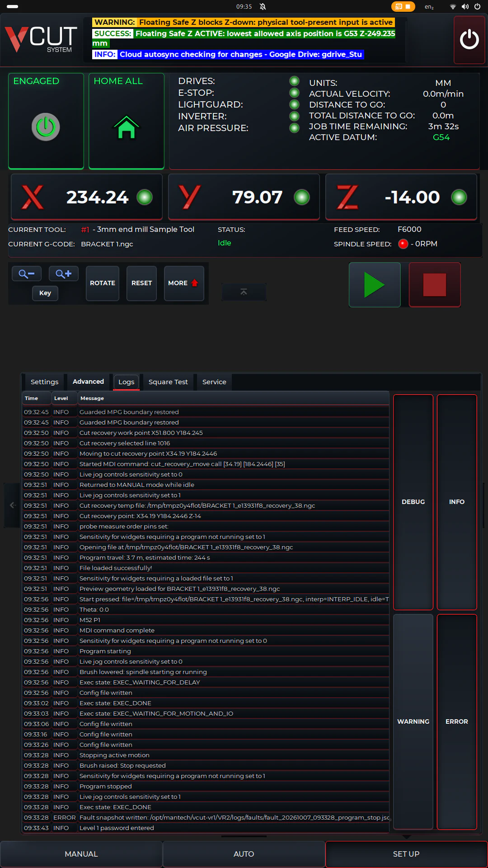Select the 'Level 1 password entered' log row
488x868 pixels.
coord(206,828)
